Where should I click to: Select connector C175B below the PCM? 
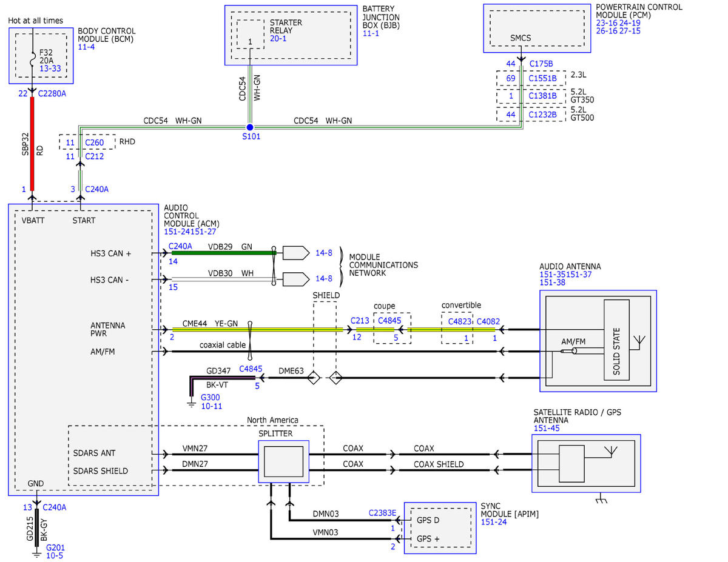click(541, 63)
